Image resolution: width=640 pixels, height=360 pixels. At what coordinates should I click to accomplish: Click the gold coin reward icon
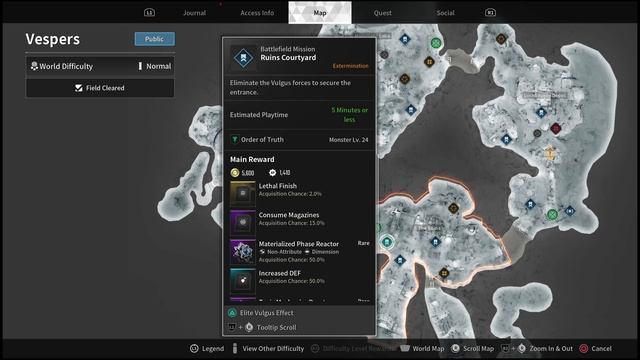pyautogui.click(x=235, y=173)
